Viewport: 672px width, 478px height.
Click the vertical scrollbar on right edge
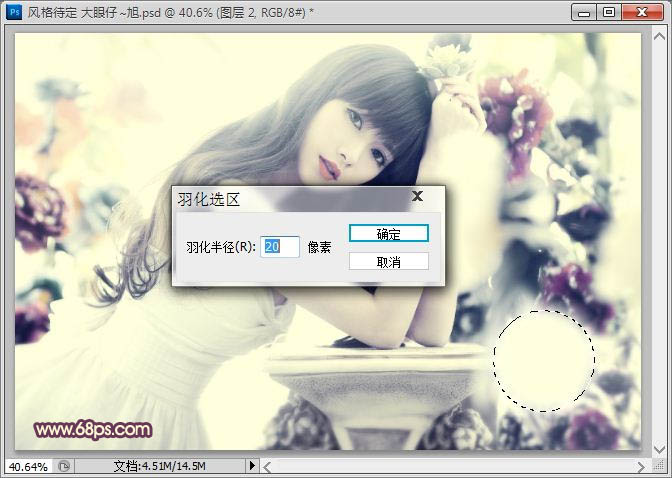(657, 240)
